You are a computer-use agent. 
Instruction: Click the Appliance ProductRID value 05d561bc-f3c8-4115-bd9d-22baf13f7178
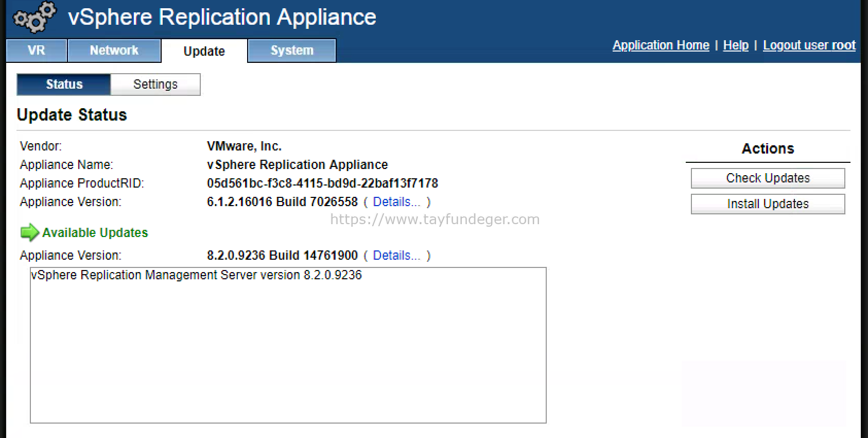tap(322, 183)
